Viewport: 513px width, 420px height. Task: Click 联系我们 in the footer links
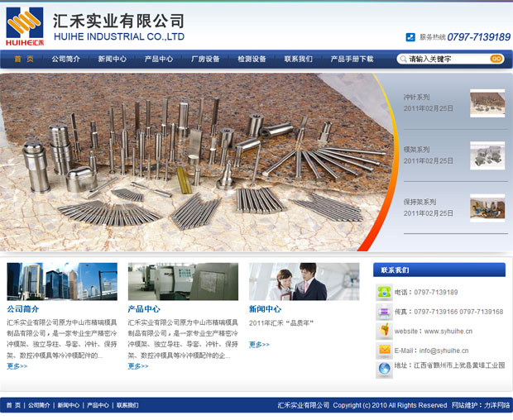(x=127, y=406)
